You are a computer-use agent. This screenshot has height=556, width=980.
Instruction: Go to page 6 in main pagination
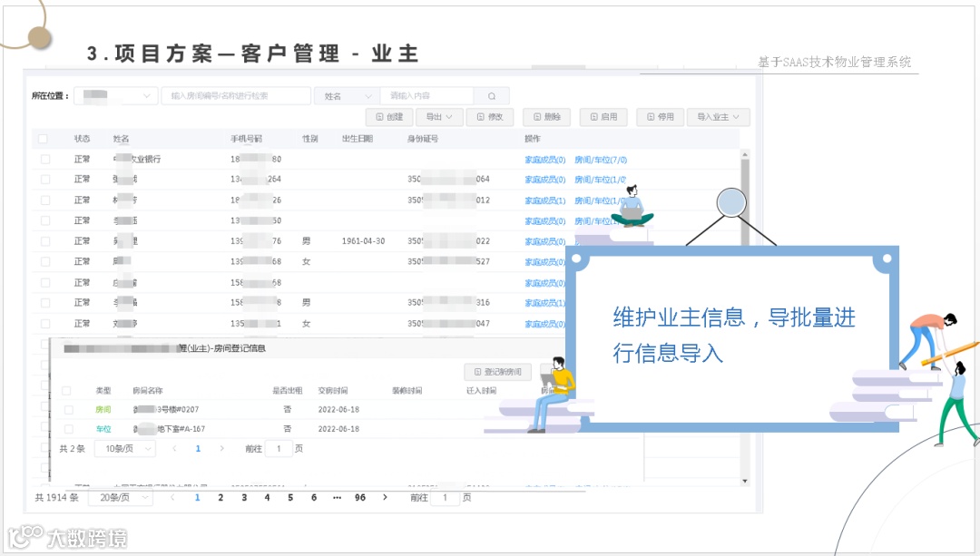coord(314,498)
